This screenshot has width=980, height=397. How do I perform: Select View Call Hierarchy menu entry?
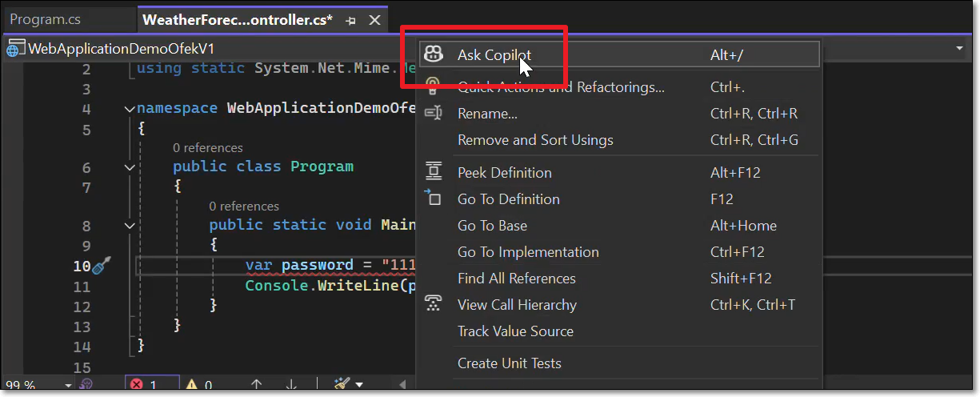click(620, 304)
